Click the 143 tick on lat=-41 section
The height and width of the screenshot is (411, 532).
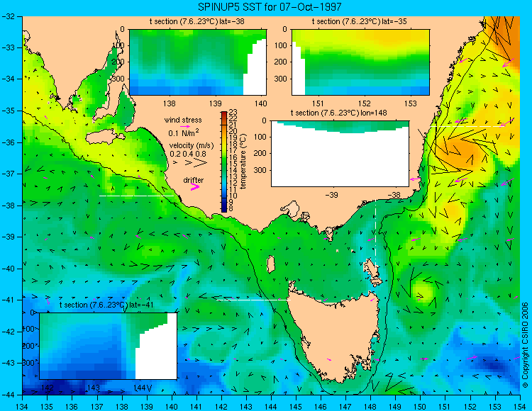point(94,388)
